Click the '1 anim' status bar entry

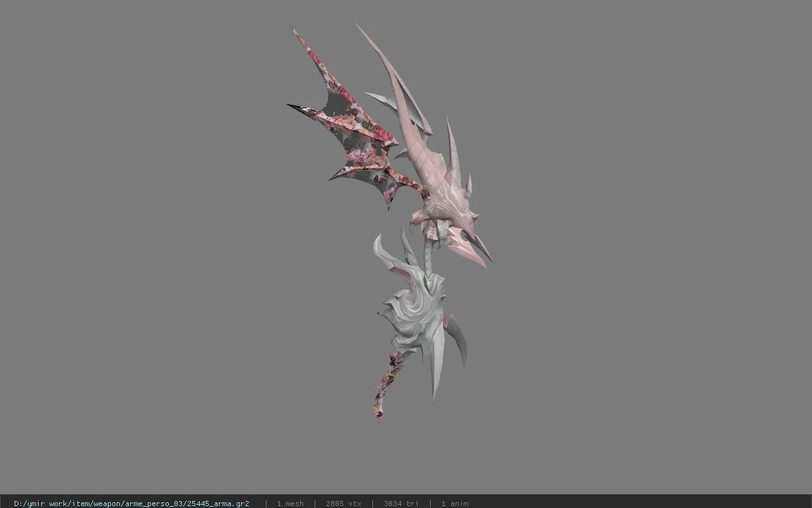[455, 504]
